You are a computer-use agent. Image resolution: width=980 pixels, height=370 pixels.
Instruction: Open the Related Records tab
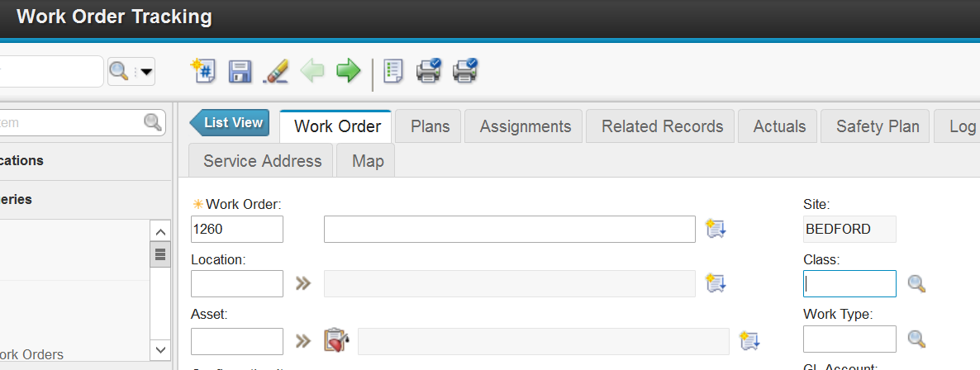[662, 126]
